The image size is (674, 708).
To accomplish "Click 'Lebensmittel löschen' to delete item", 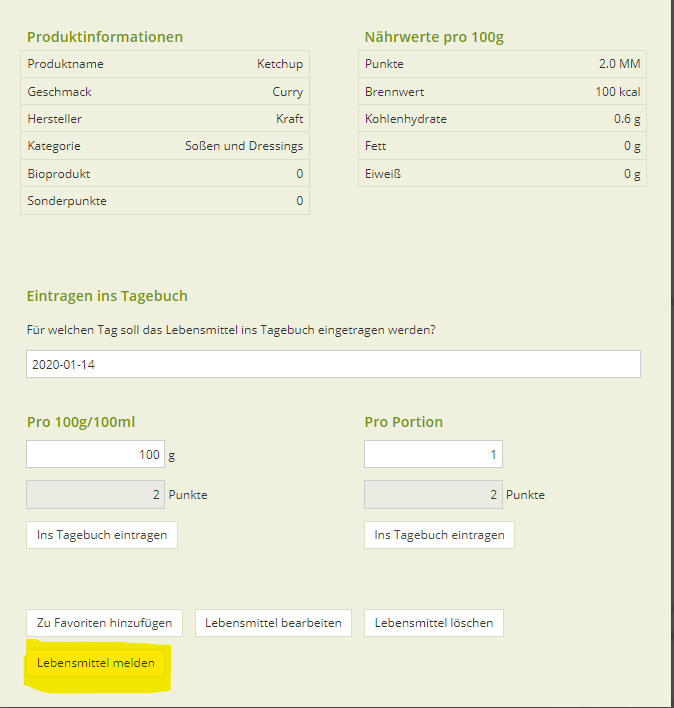I will click(x=434, y=623).
